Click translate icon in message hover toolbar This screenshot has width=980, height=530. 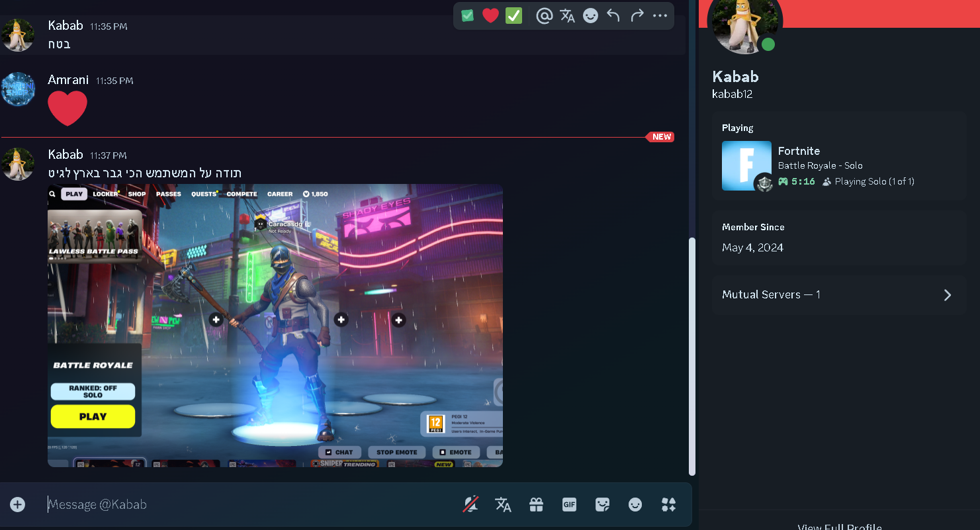pos(567,16)
